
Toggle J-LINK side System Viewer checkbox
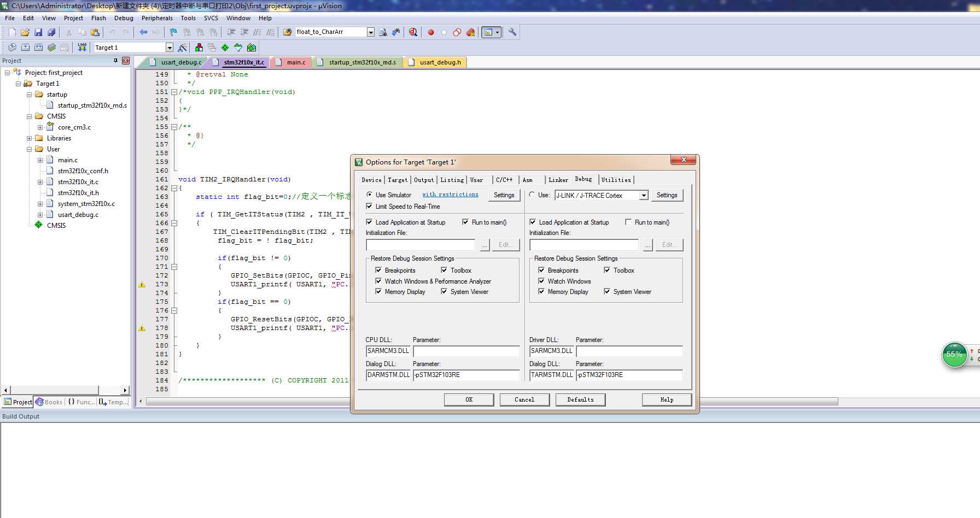[607, 291]
